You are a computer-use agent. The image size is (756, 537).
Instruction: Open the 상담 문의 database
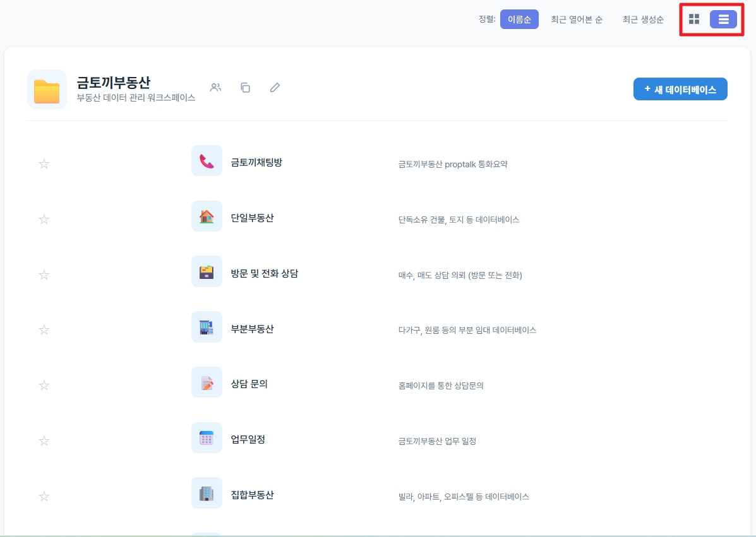tap(249, 384)
